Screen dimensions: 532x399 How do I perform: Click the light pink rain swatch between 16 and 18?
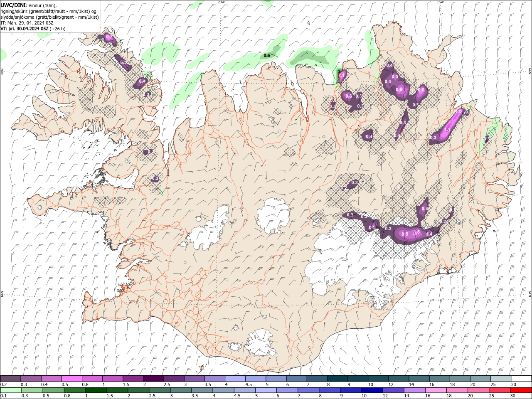coord(436,390)
